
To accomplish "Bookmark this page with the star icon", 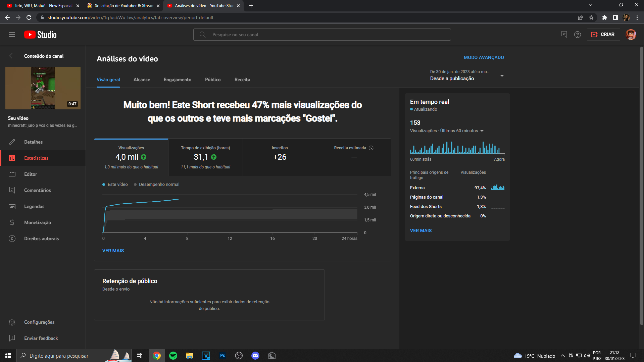I will point(591,17).
